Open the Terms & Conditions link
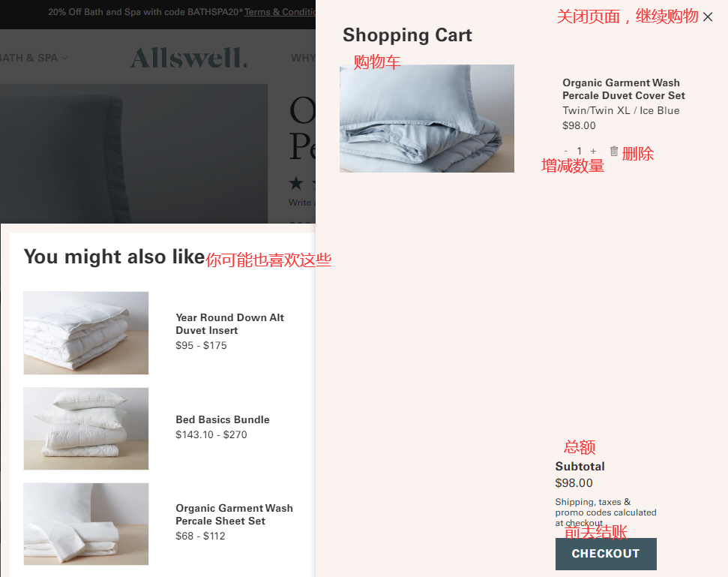 [280, 12]
